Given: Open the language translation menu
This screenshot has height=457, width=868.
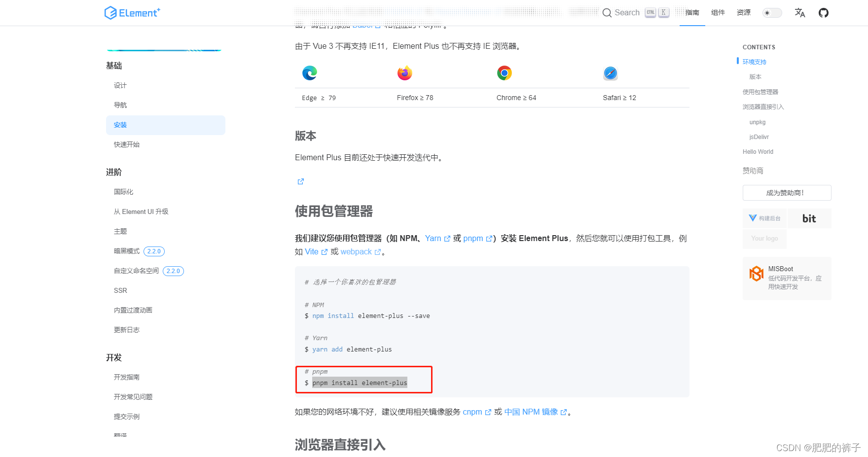Looking at the screenshot, I should click(800, 13).
